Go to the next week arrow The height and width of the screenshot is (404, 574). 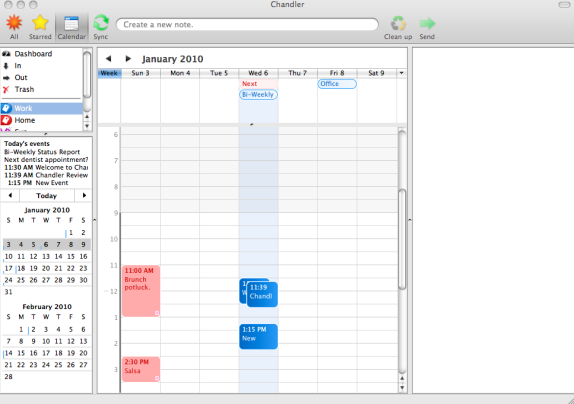click(128, 59)
